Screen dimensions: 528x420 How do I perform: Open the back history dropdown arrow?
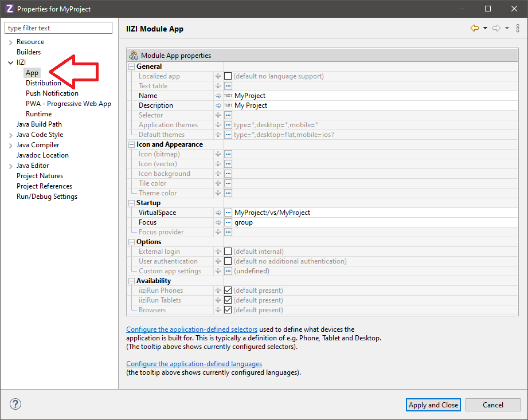point(485,28)
